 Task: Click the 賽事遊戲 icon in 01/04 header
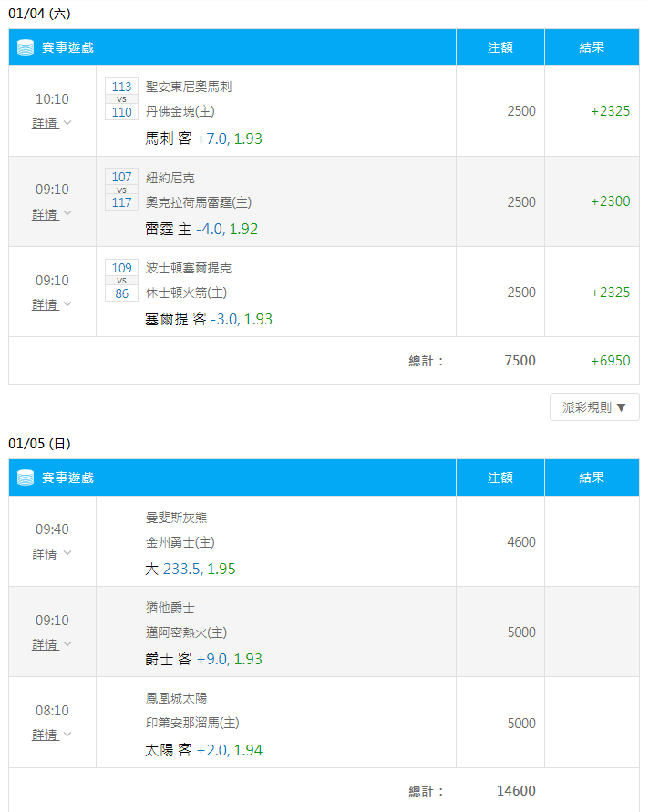point(26,47)
